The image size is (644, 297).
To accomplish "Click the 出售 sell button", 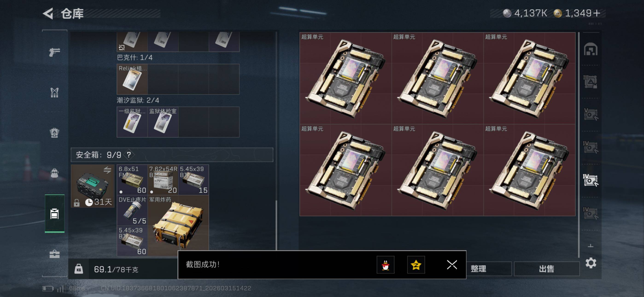I will pyautogui.click(x=547, y=269).
